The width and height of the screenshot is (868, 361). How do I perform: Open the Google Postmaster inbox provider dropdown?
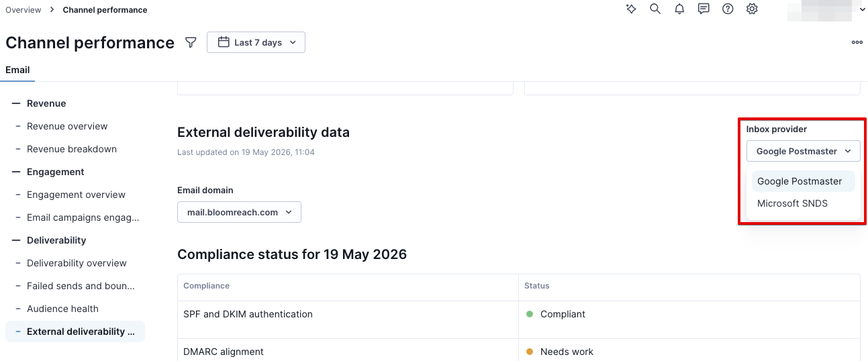coord(804,151)
